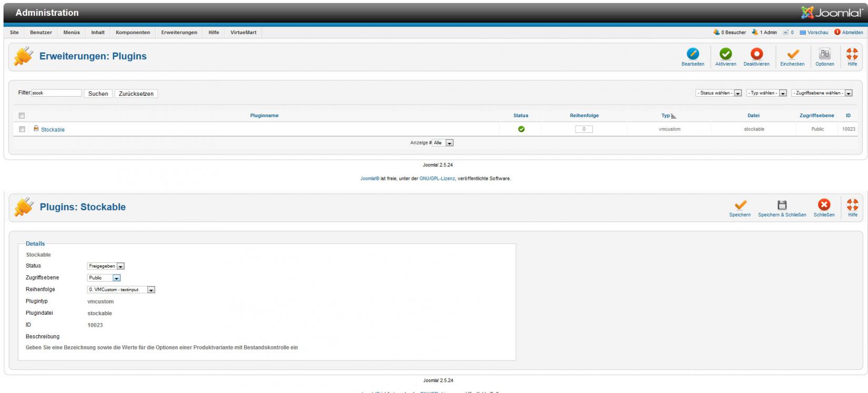Open the Stockable plugin link
This screenshot has height=393, width=868.
[53, 130]
